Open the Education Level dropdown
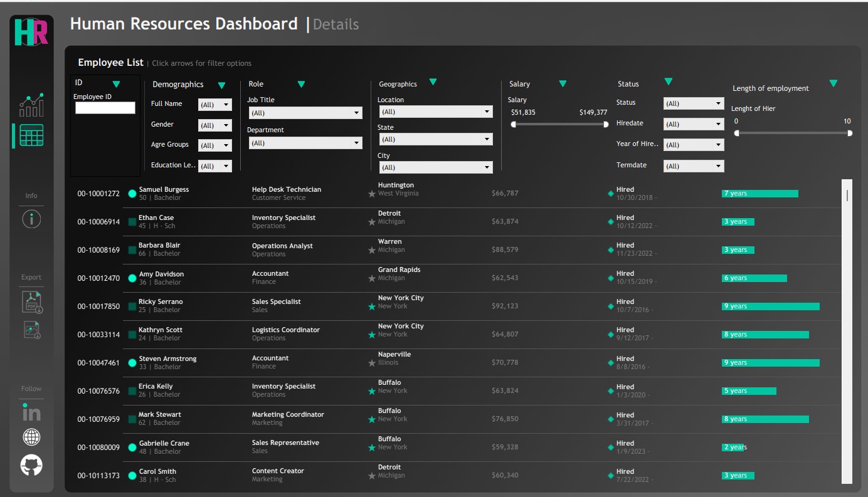Screen dimensions: 868x497 point(215,166)
